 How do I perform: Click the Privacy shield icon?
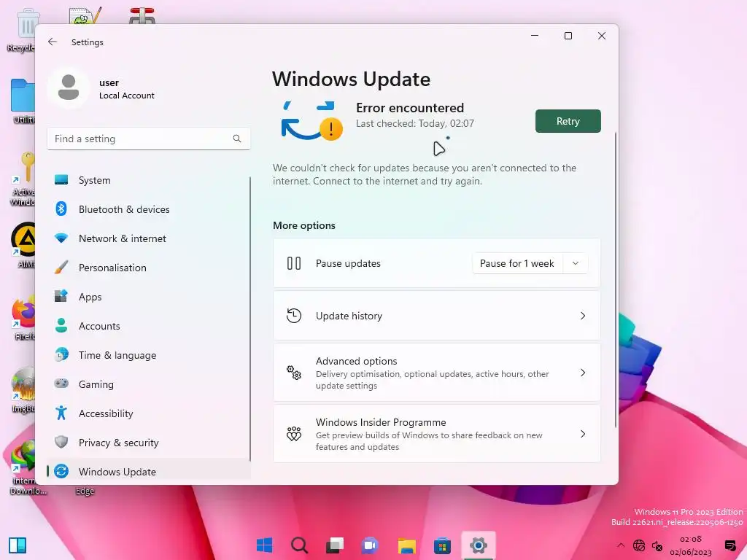pyautogui.click(x=61, y=442)
